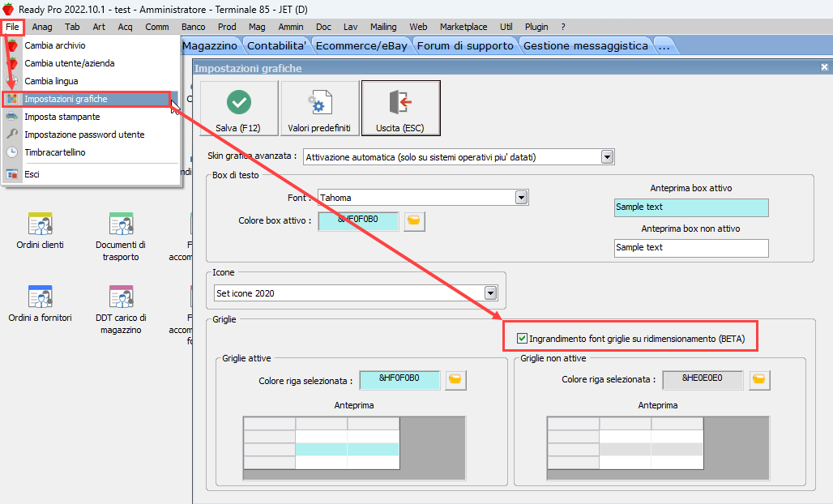The width and height of the screenshot is (833, 504).
Task: Click Griglie non attive color swatch &HE0E0E0
Action: tap(703, 380)
